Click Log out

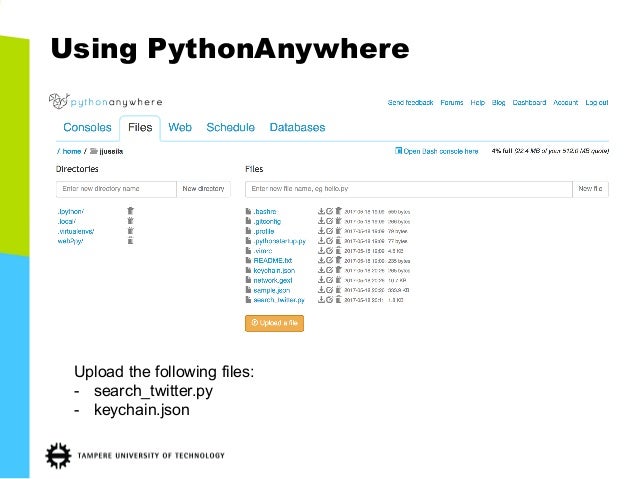[x=597, y=103]
